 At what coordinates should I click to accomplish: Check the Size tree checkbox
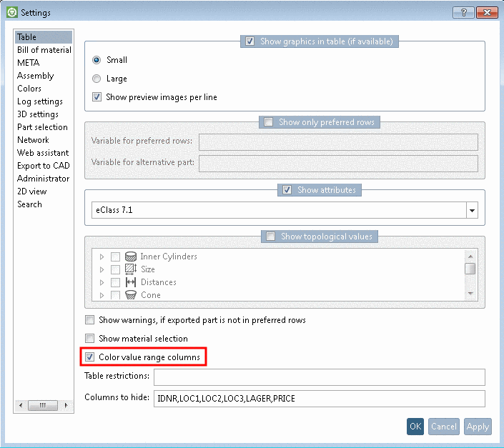pyautogui.click(x=115, y=269)
